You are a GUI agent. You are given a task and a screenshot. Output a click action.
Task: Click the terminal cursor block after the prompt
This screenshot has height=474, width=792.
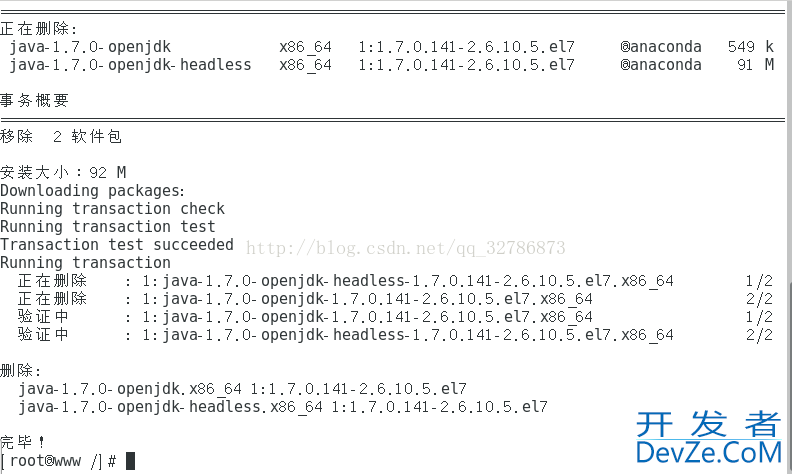click(130, 461)
